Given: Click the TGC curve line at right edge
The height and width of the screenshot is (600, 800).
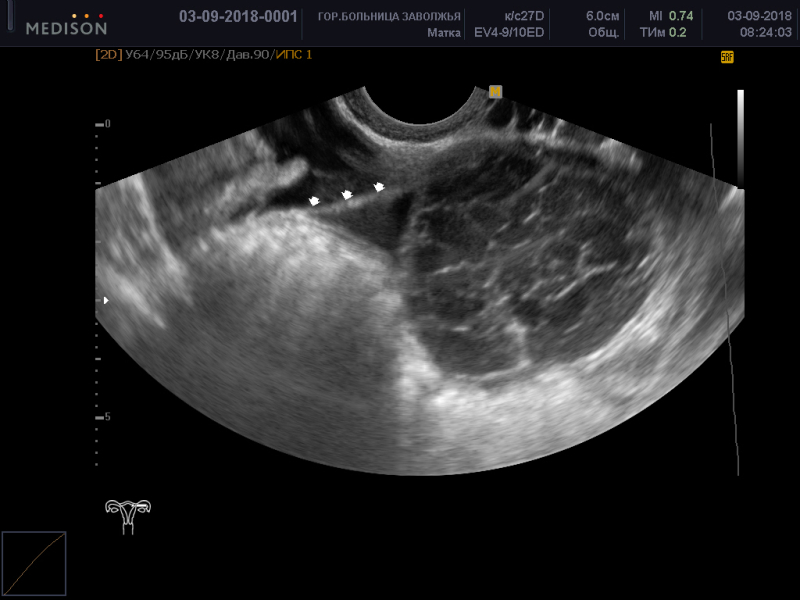Looking at the screenshot, I should pyautogui.click(x=724, y=299).
